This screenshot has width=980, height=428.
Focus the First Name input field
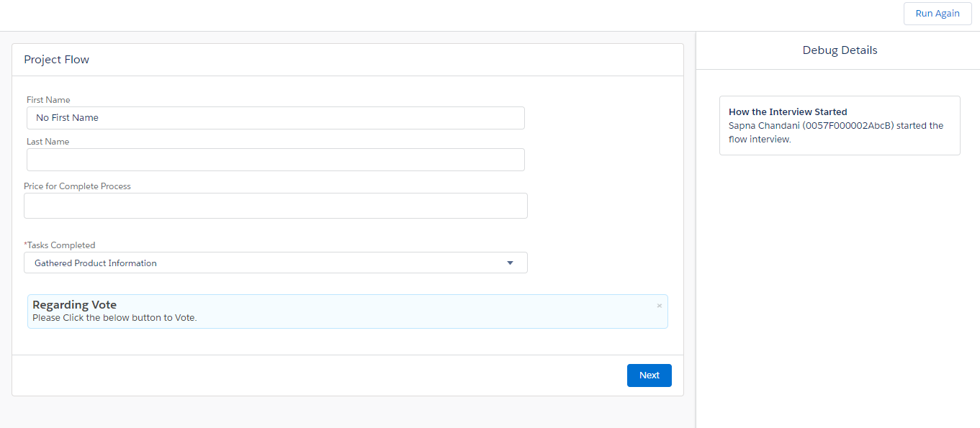[275, 117]
